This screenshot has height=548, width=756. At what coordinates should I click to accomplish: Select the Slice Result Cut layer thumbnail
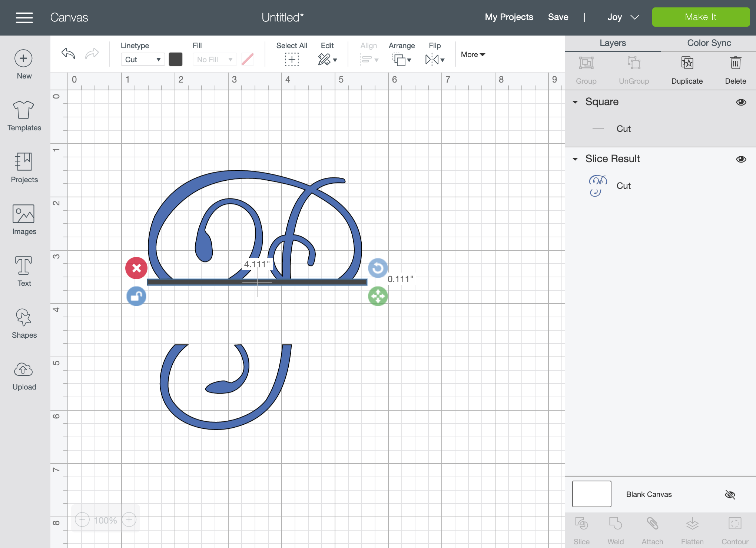point(598,186)
